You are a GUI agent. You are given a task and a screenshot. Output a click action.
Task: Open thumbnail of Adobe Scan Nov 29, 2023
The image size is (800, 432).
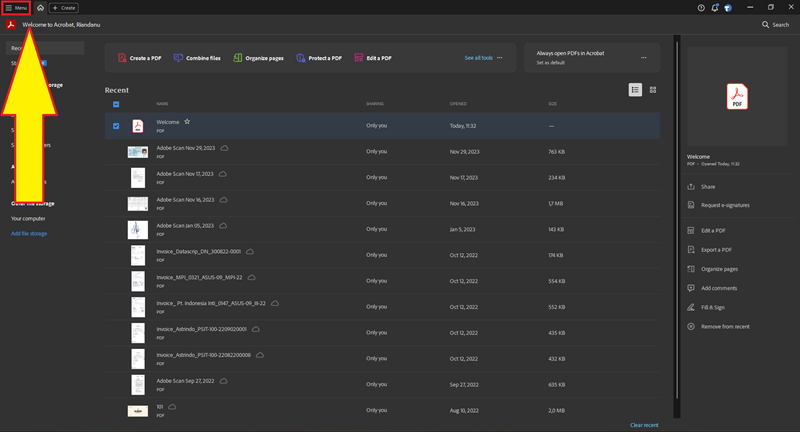coord(138,151)
